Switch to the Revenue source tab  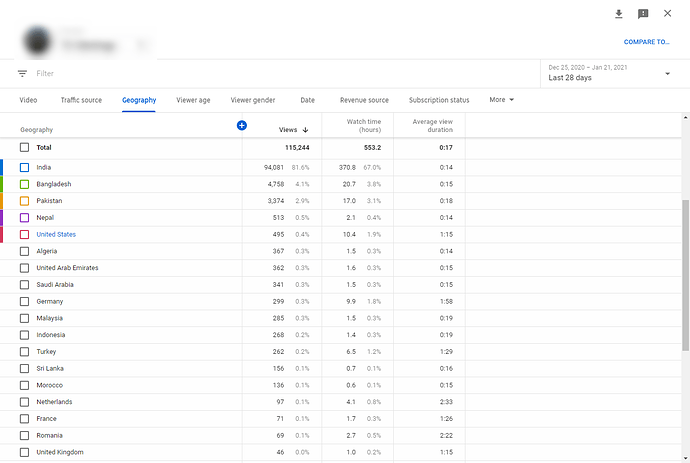pyautogui.click(x=364, y=100)
